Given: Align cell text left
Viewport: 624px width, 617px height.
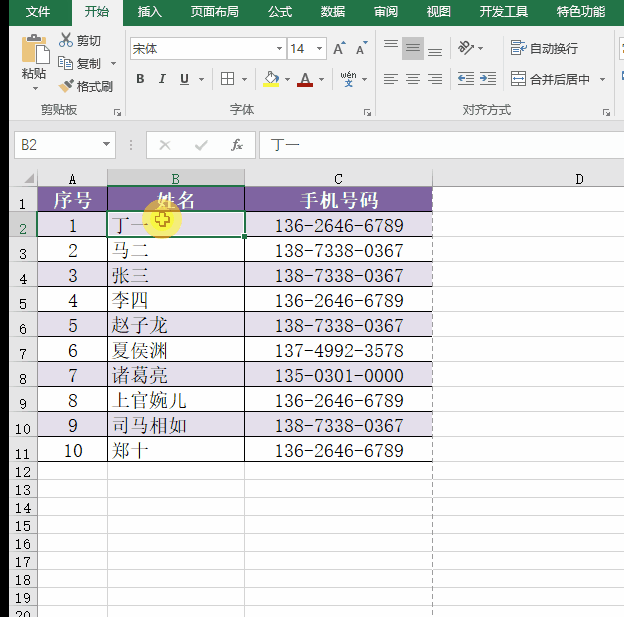Looking at the screenshot, I should click(x=391, y=79).
